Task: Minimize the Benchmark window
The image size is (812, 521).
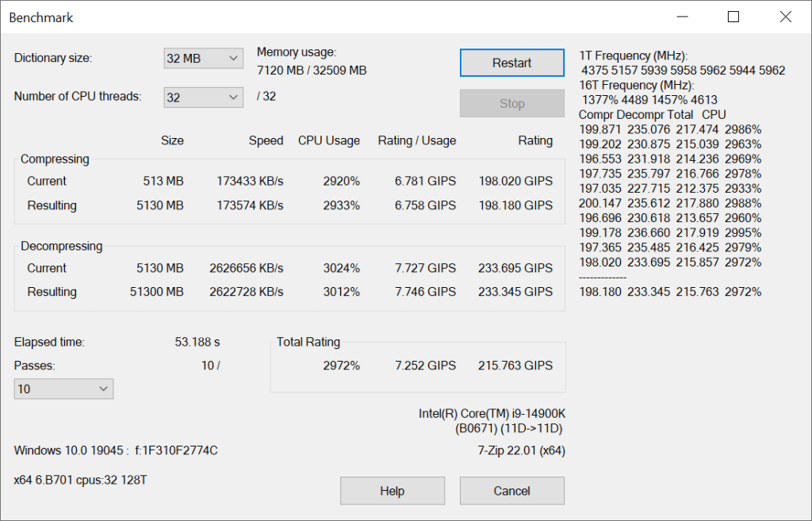Action: 683,17
